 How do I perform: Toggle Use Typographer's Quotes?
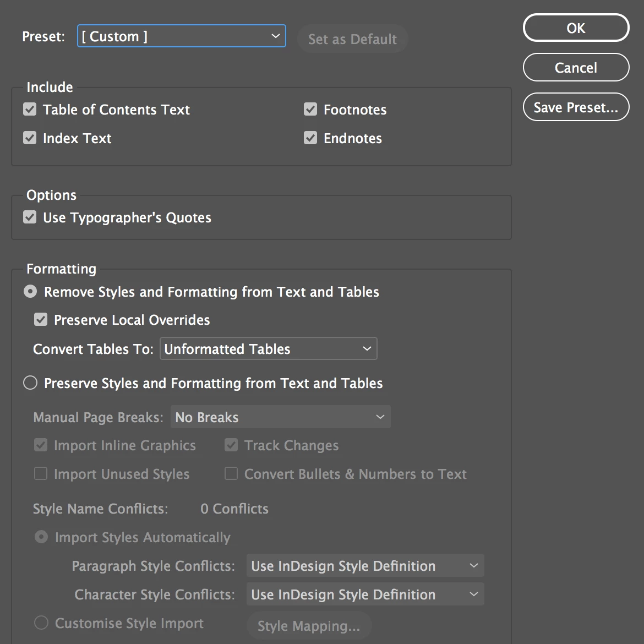[30, 217]
